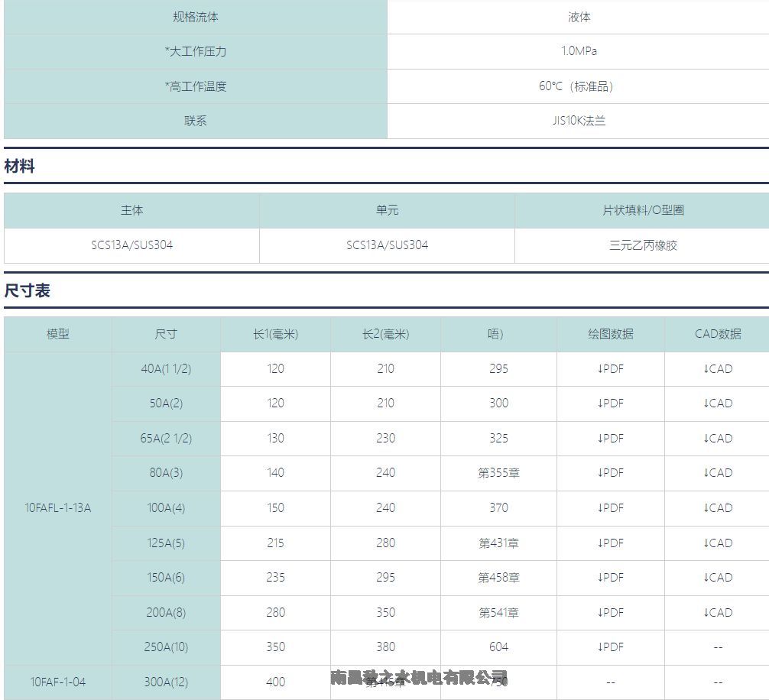Screen dimensions: 769x700
Task: Download the PDF for size 250A(10)
Action: [x=610, y=647]
